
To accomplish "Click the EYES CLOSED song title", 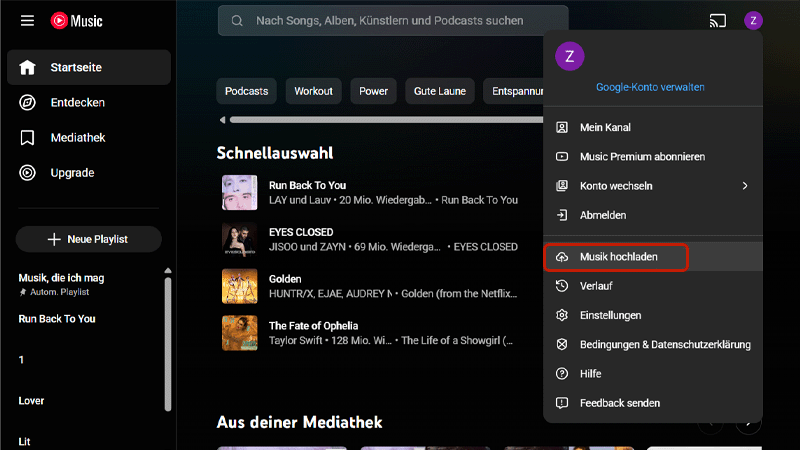I will coord(301,232).
